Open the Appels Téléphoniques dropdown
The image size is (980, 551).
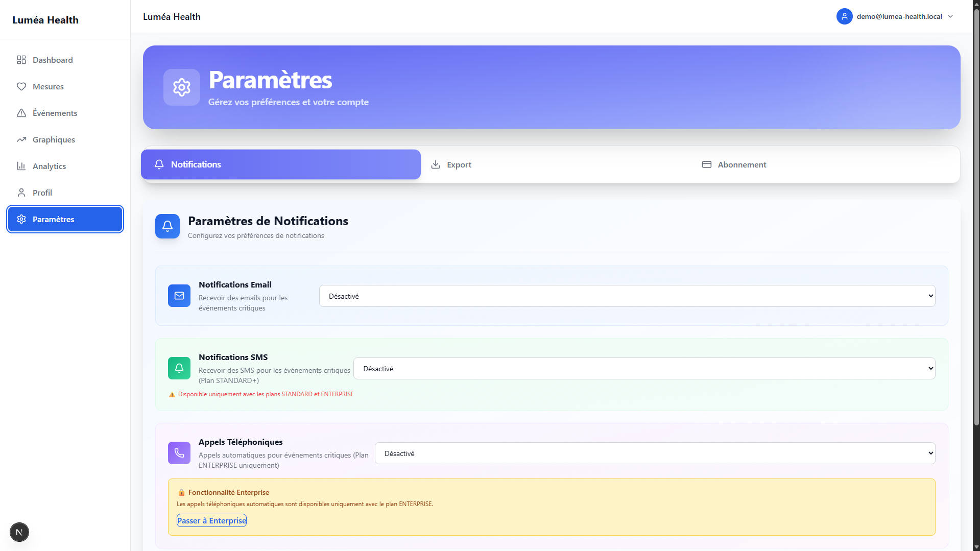click(654, 453)
